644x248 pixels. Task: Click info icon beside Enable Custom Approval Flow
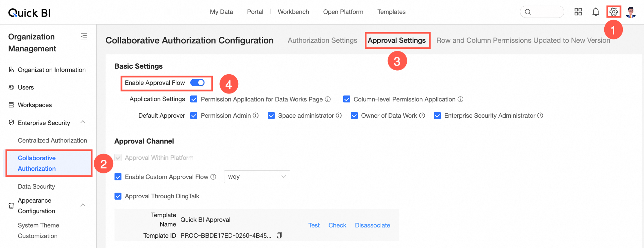pyautogui.click(x=213, y=177)
